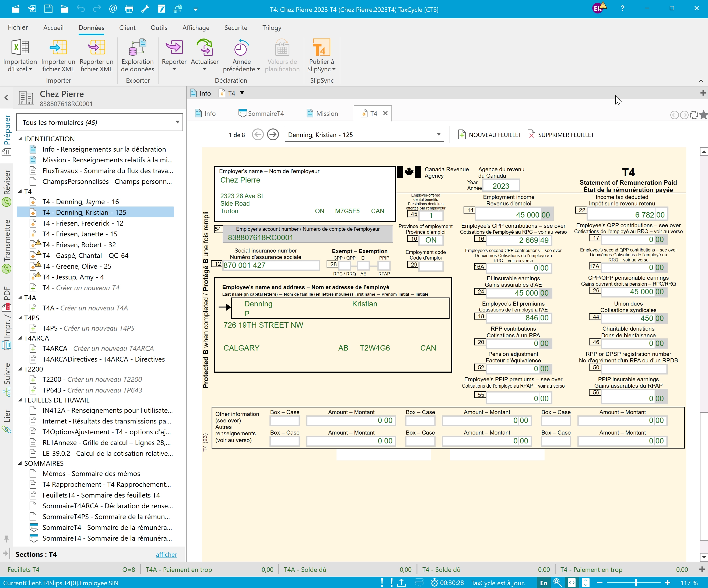Click the refresh circular arrows icon
The image size is (708, 588).
pos(694,115)
